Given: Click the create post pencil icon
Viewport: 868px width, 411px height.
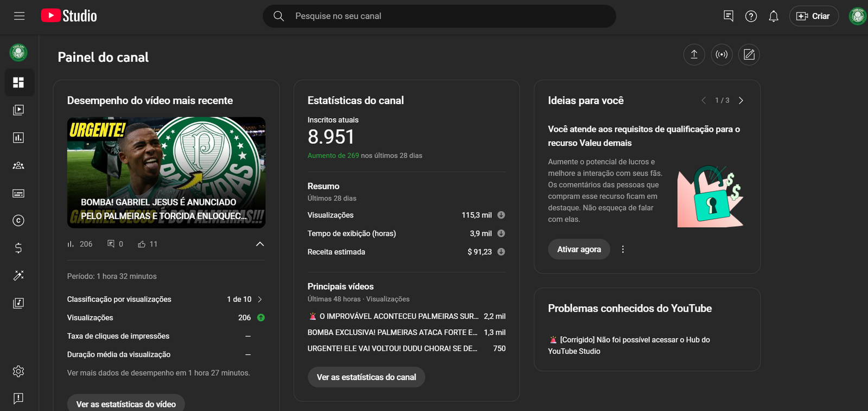Looking at the screenshot, I should pyautogui.click(x=749, y=54).
